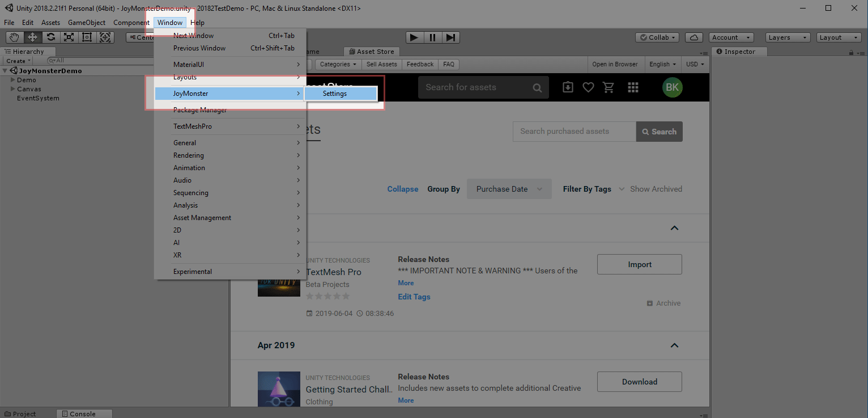Click Import for TextMesh Pro

(640, 264)
